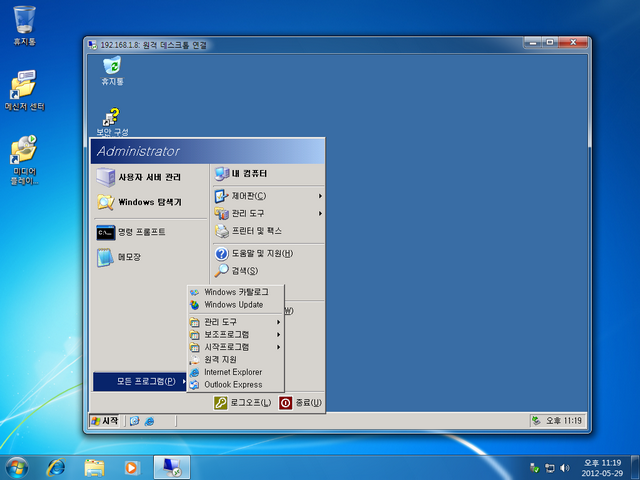Open 도움말 및 지원(H)
This screenshot has width=640, height=480.
269,253
